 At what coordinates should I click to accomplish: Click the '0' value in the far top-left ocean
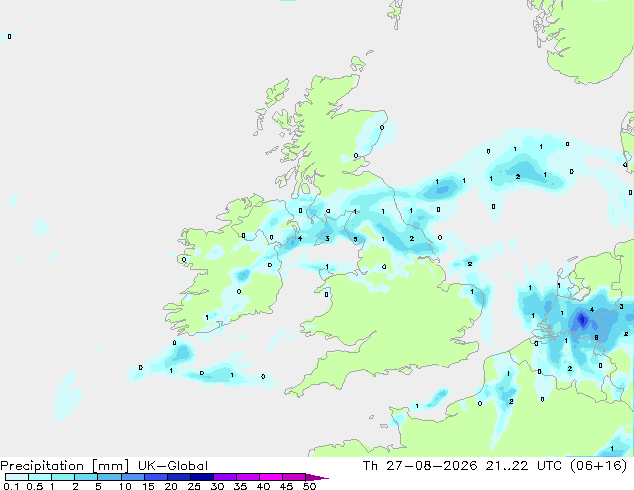pyautogui.click(x=9, y=36)
